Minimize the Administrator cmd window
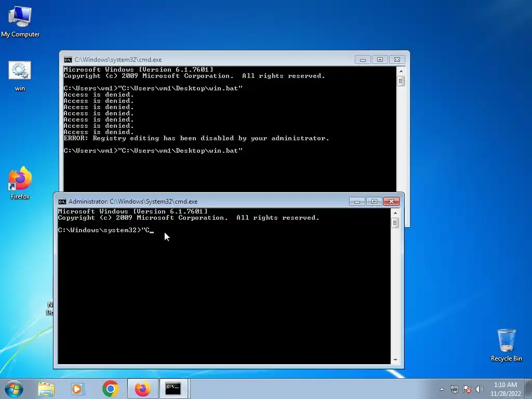Image resolution: width=532 pixels, height=399 pixels. (x=357, y=202)
